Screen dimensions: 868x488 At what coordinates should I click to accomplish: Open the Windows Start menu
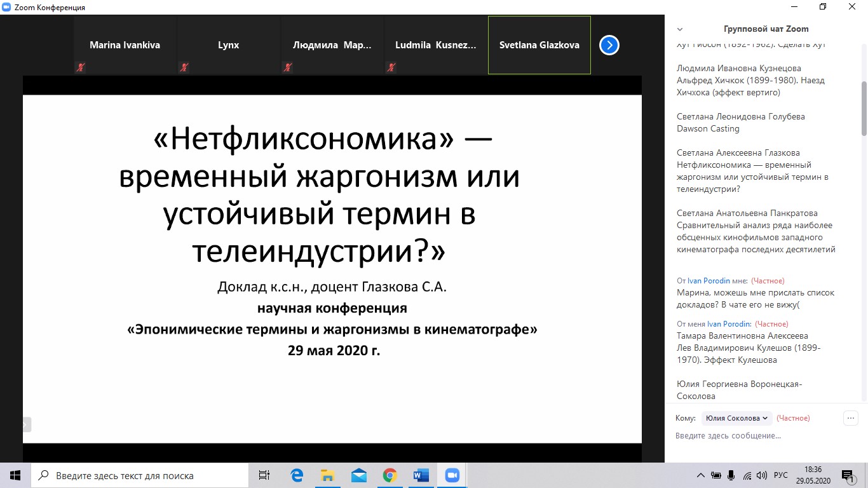click(15, 475)
